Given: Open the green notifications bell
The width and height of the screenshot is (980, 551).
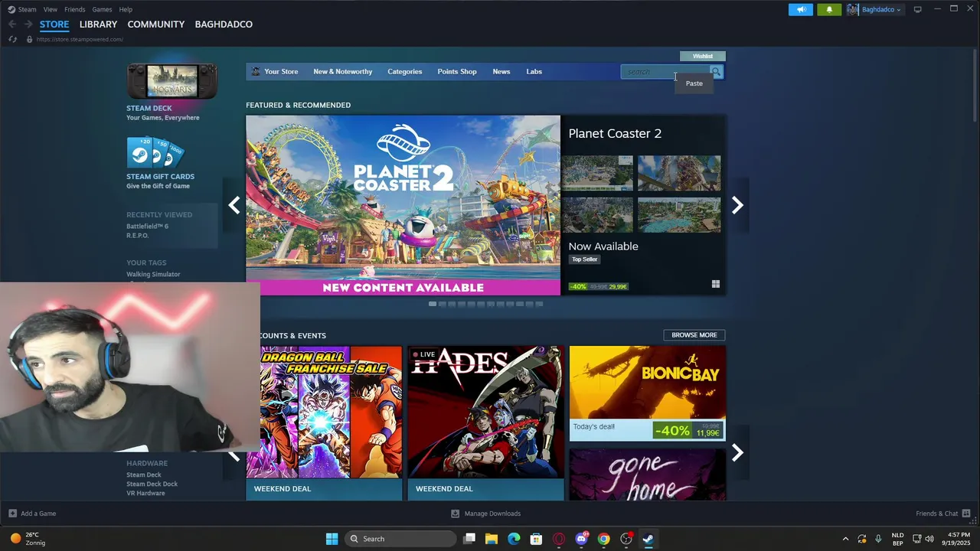Looking at the screenshot, I should click(829, 9).
